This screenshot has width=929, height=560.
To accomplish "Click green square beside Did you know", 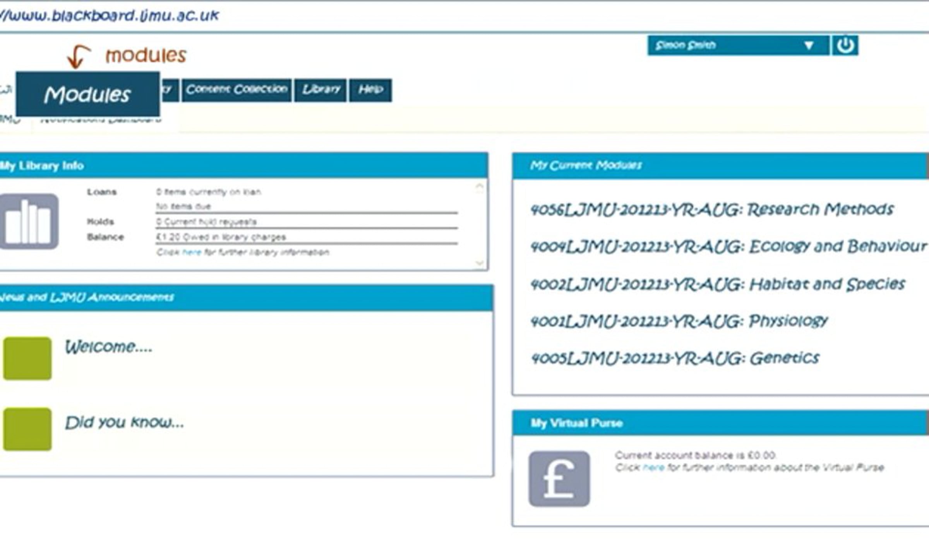I will [x=27, y=429].
